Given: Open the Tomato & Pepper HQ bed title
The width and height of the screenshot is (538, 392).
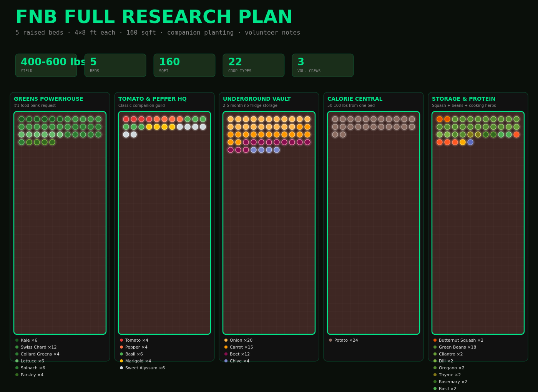Looking at the screenshot, I should pyautogui.click(x=153, y=99).
